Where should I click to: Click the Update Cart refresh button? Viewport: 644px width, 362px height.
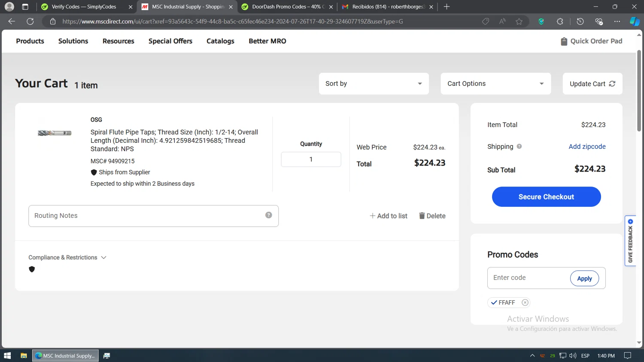[592, 84]
